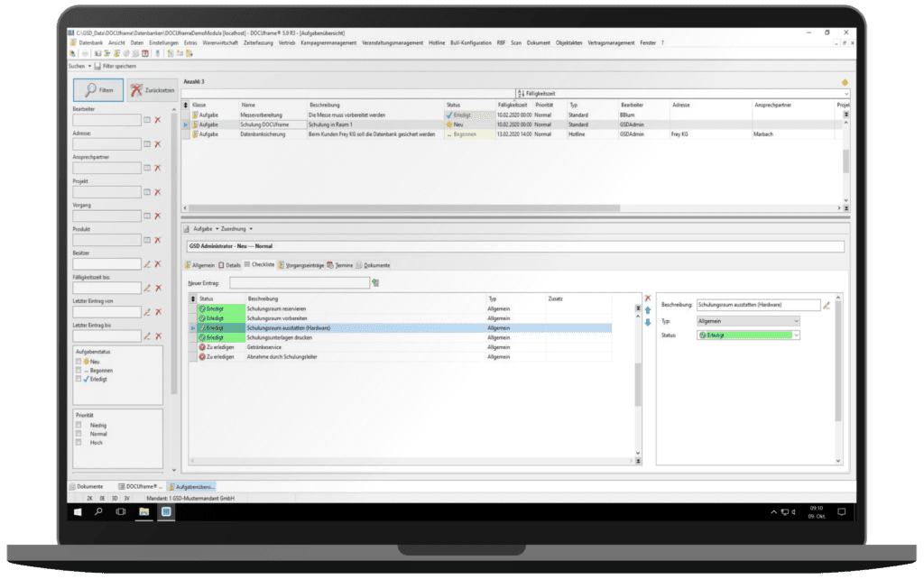The width and height of the screenshot is (924, 579).
Task: Click the magnifier Filtern button
Action: [98, 90]
